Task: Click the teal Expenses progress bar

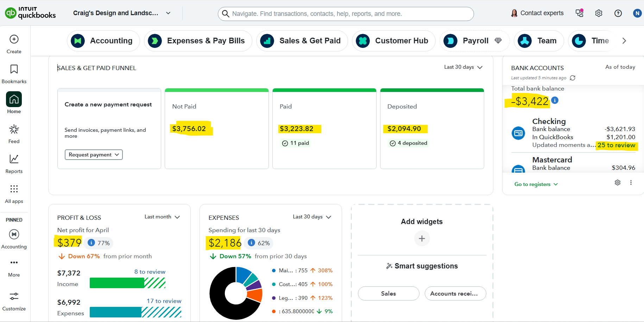Action: [135, 312]
